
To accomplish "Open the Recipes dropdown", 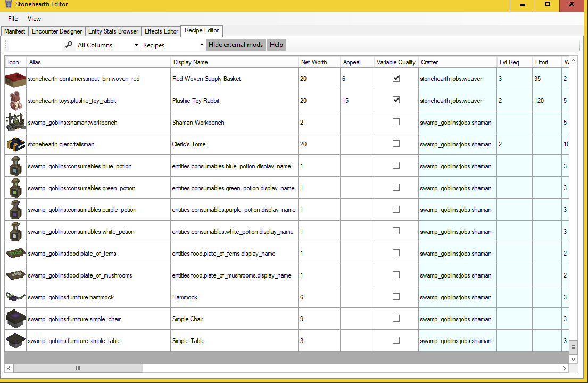I will [x=173, y=45].
